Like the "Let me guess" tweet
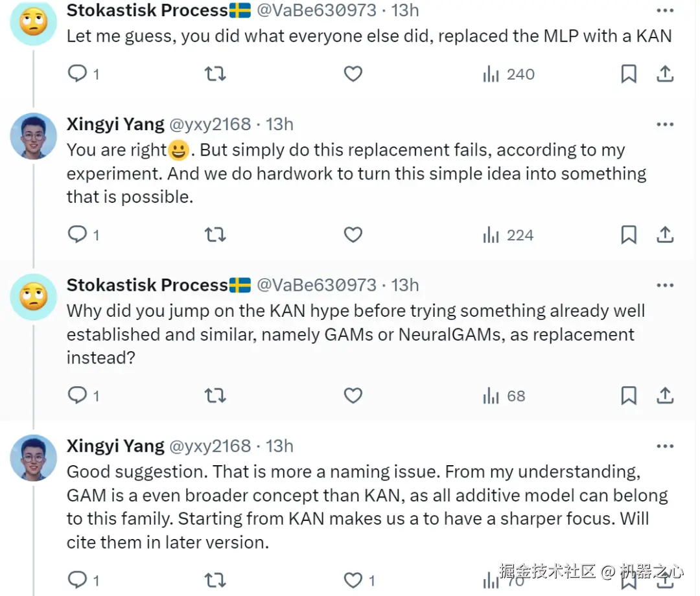Viewport: 700px width, 596px height. (353, 74)
